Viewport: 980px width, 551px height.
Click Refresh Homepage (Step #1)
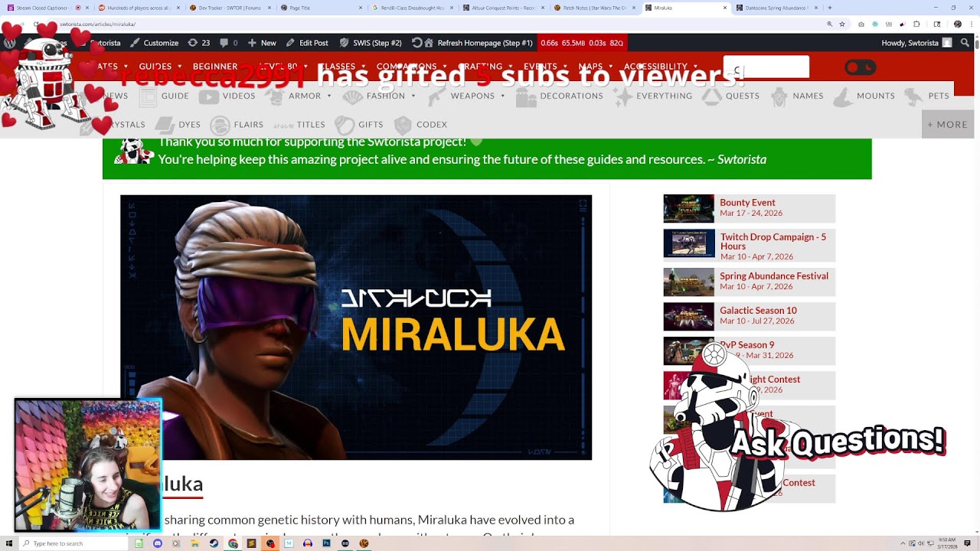[472, 43]
